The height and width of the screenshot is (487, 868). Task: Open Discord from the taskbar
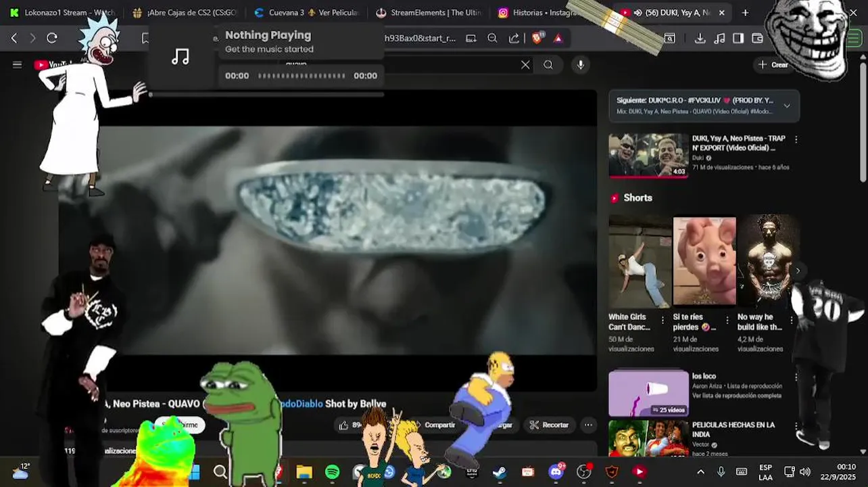click(x=556, y=472)
